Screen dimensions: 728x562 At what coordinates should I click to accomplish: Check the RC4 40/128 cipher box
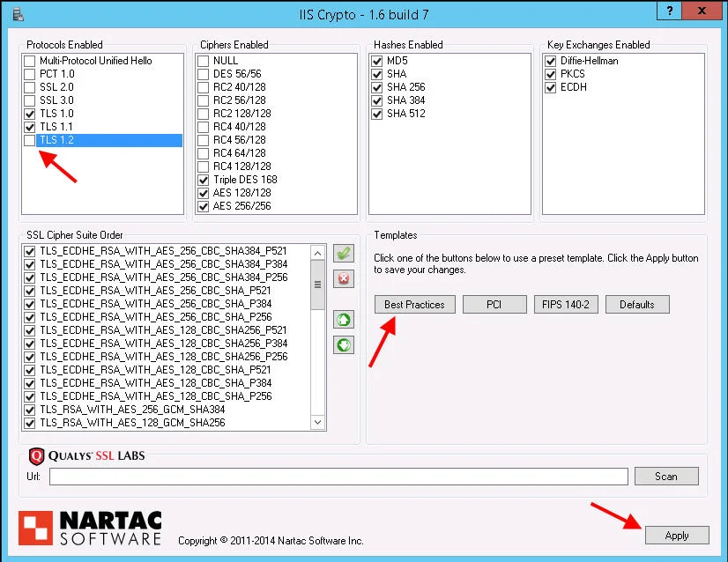coord(204,127)
